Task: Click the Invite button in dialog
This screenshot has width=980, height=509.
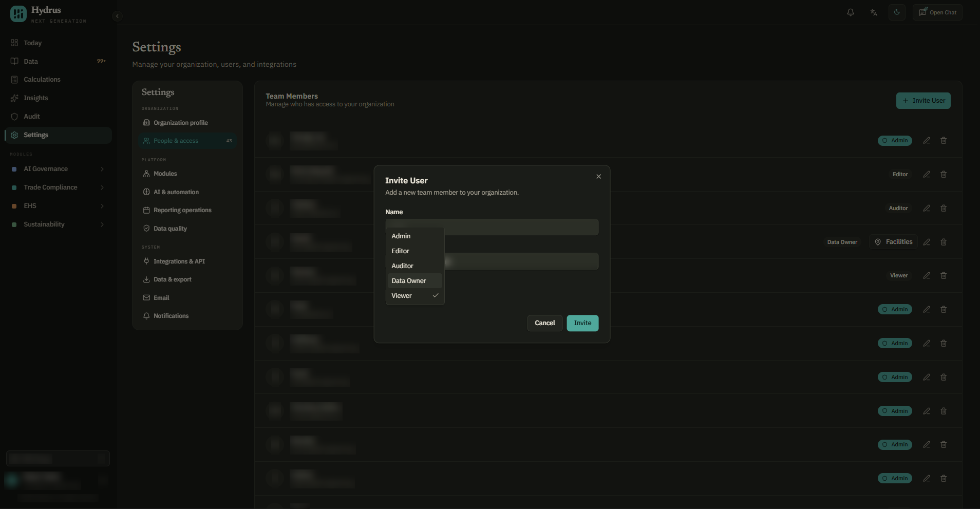Action: pos(582,323)
